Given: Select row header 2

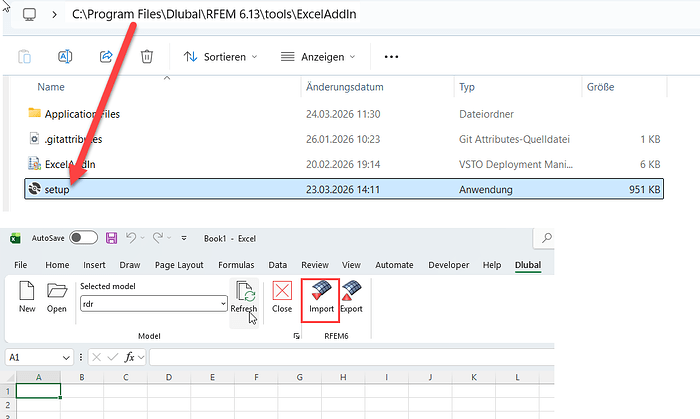Looking at the screenshot, I should click(x=8, y=405).
